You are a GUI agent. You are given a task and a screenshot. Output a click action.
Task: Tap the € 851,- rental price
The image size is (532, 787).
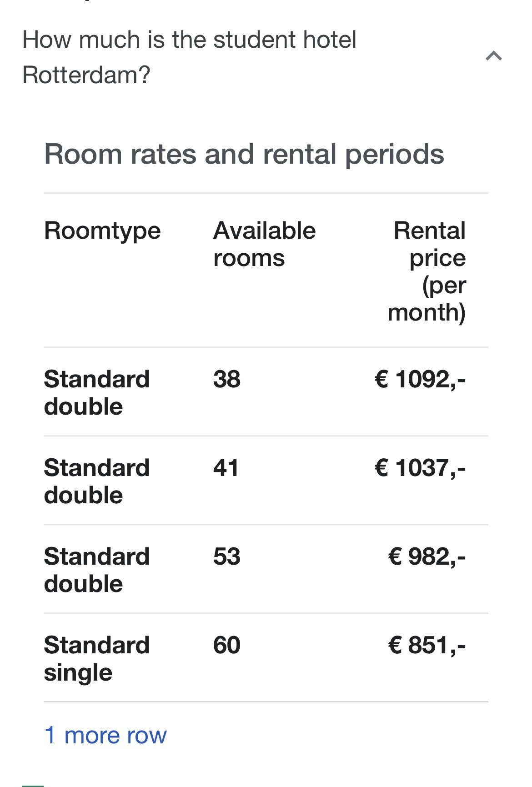tap(427, 645)
